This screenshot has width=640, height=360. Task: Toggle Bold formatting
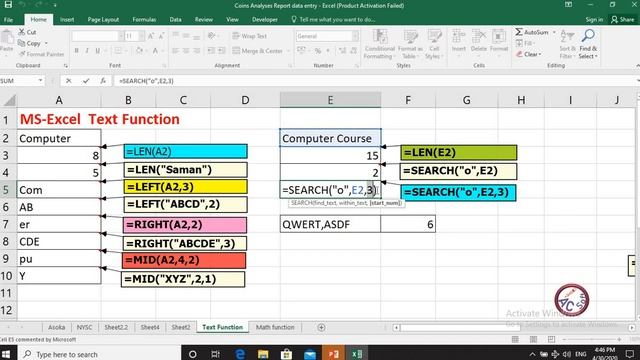76,51
